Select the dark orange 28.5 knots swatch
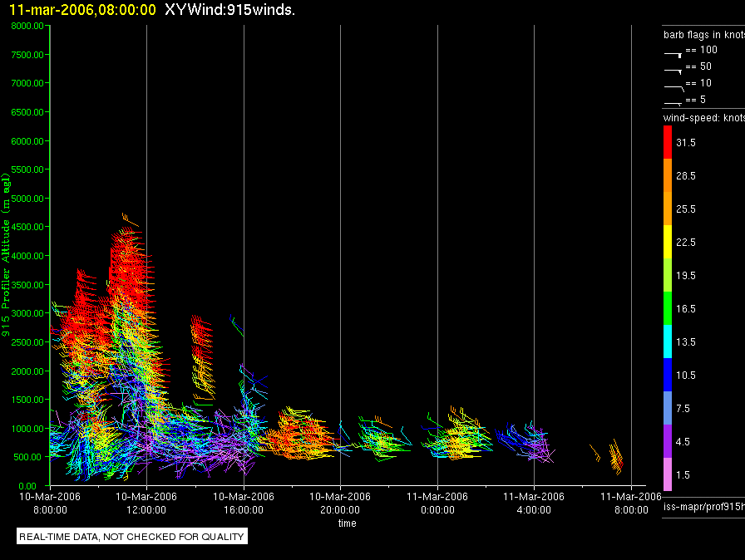The height and width of the screenshot is (560, 745). pyautogui.click(x=668, y=175)
